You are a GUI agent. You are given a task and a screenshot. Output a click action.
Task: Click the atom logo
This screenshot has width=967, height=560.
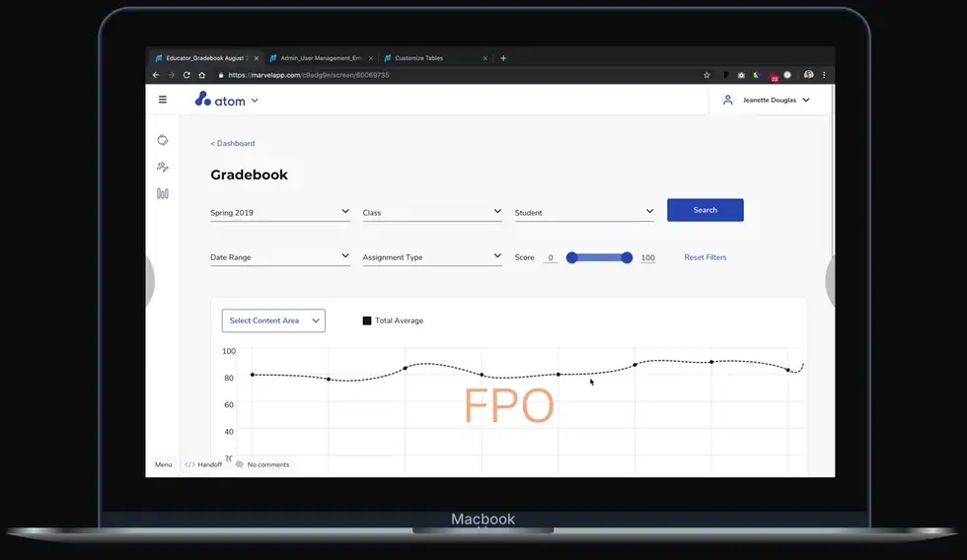(x=220, y=100)
